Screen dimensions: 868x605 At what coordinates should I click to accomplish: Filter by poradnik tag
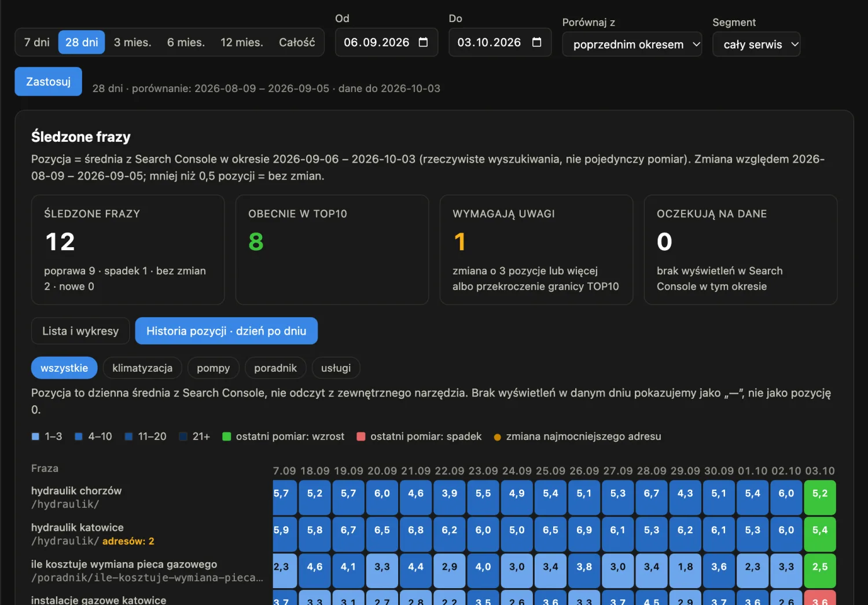pos(275,368)
